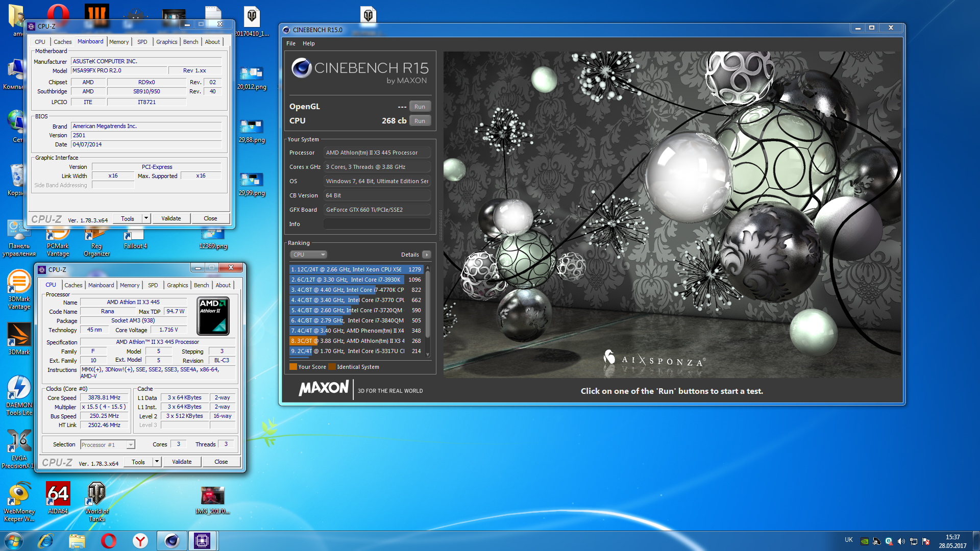Launch AIDA64 from the desktop
Viewport: 980px width, 551px height.
(58, 498)
